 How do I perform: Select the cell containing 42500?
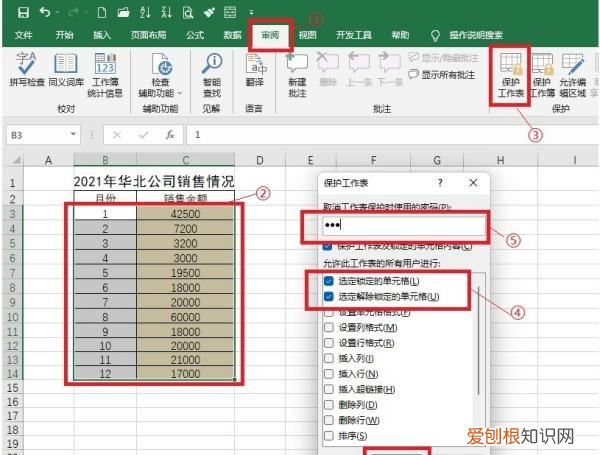point(185,214)
